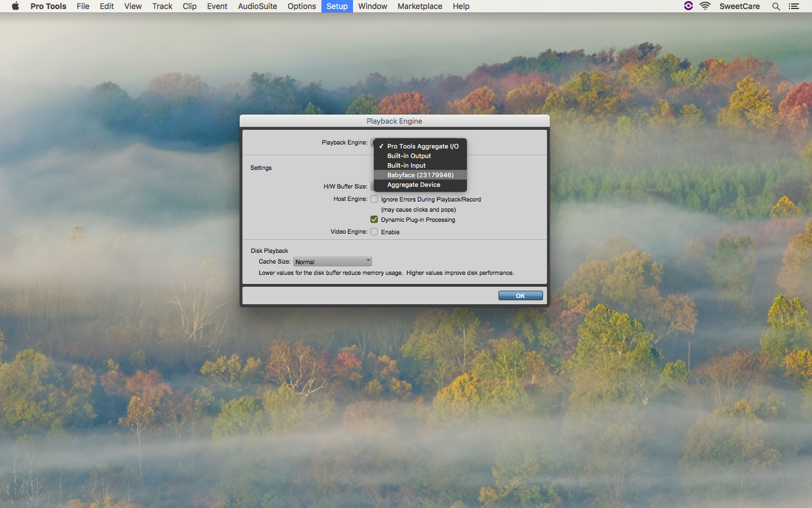
Task: Click OK to confirm Playback Engine
Action: coord(520,296)
